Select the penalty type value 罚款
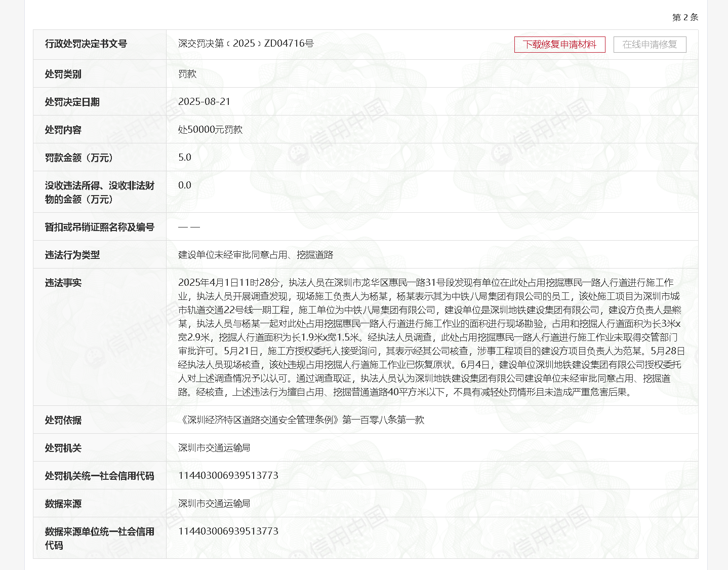 pyautogui.click(x=187, y=74)
